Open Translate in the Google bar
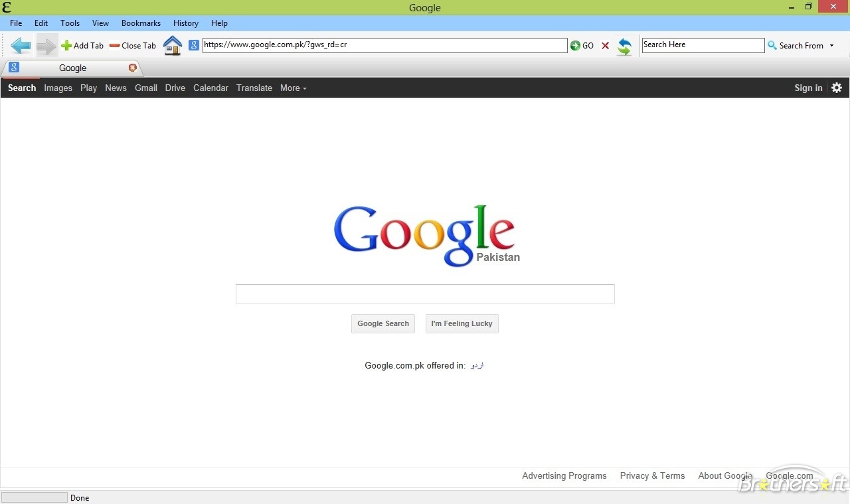The image size is (850, 504). tap(254, 88)
